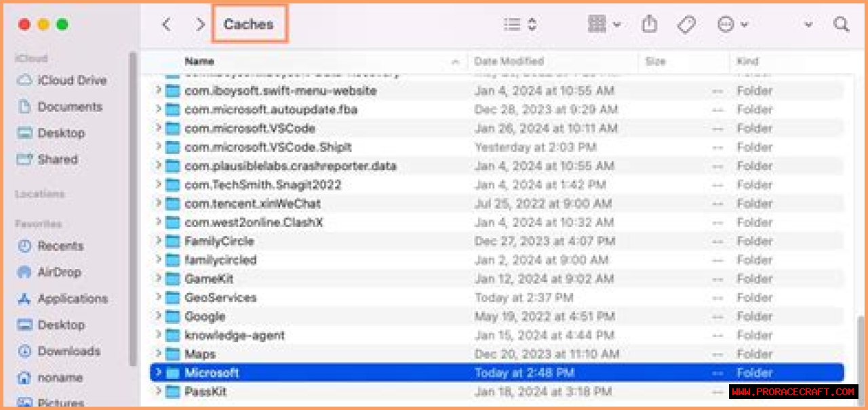Screen dimensions: 868x410
Task: Click the Finder forward arrow
Action: [199, 24]
